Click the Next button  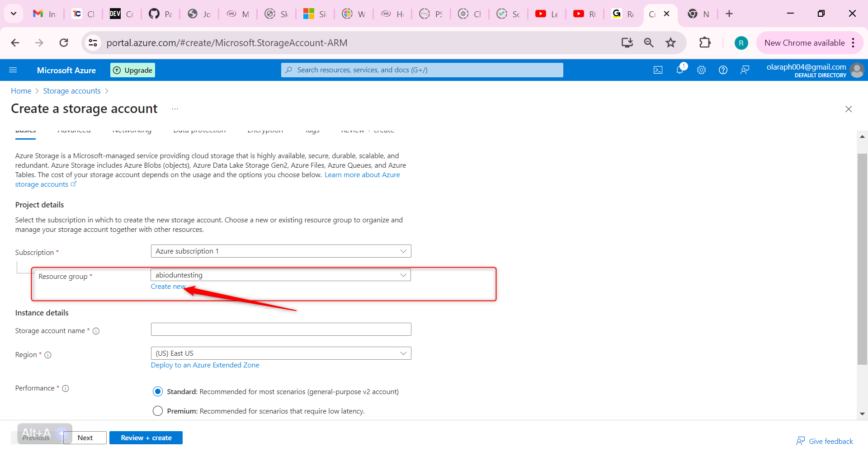pyautogui.click(x=85, y=438)
